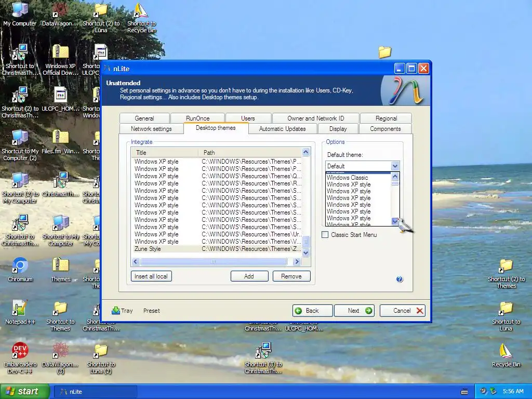Click the Desktop themes tab
The image size is (532, 399).
pyautogui.click(x=216, y=128)
